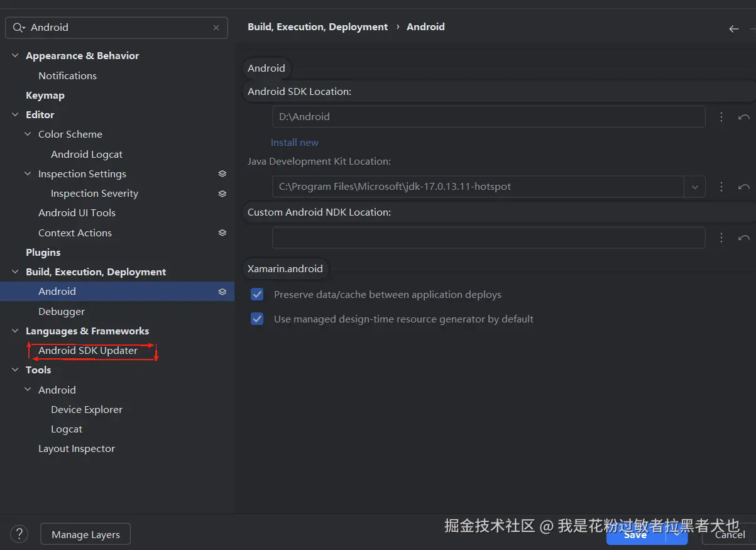Select Android Logcat color scheme
This screenshot has height=550, width=756.
click(87, 155)
